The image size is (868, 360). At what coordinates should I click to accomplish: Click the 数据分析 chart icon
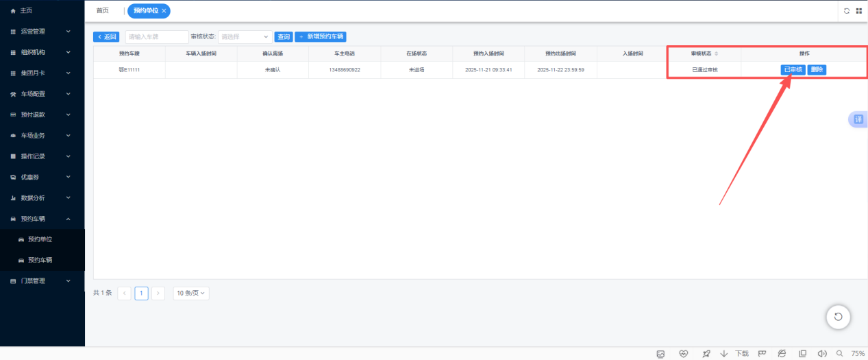(x=13, y=198)
